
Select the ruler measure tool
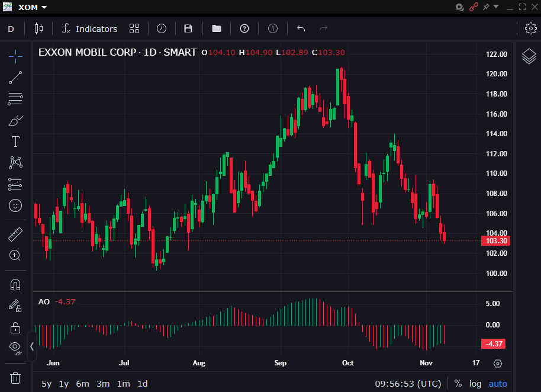click(x=15, y=234)
